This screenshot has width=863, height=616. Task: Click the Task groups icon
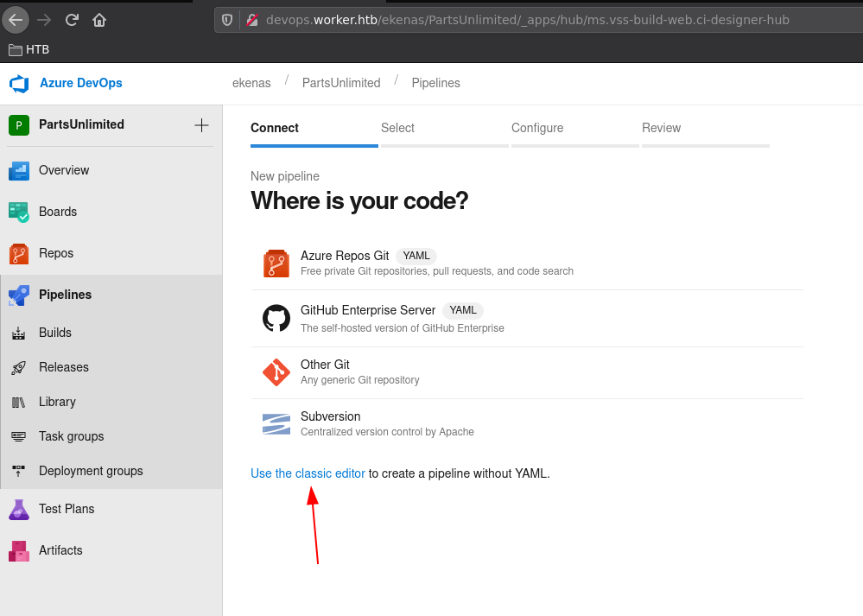[x=19, y=436]
